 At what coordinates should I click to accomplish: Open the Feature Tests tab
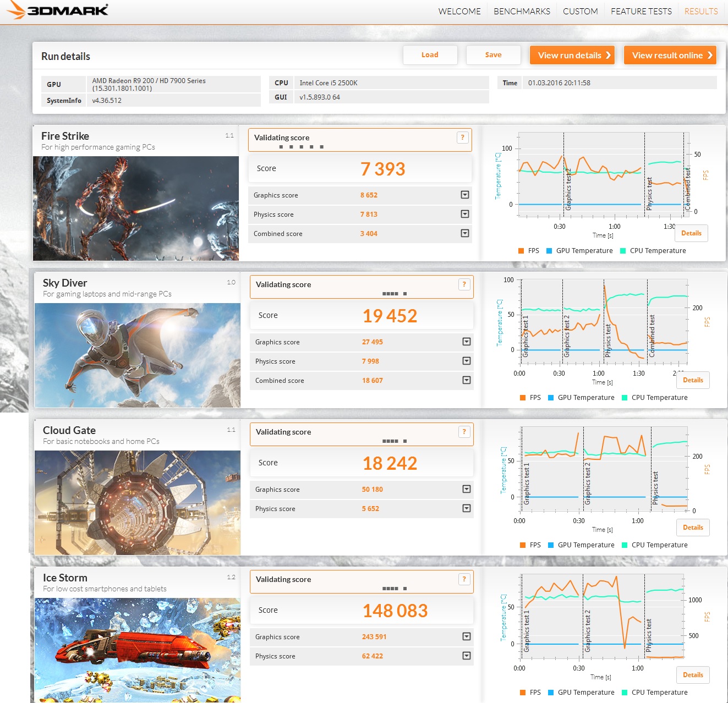tap(641, 11)
